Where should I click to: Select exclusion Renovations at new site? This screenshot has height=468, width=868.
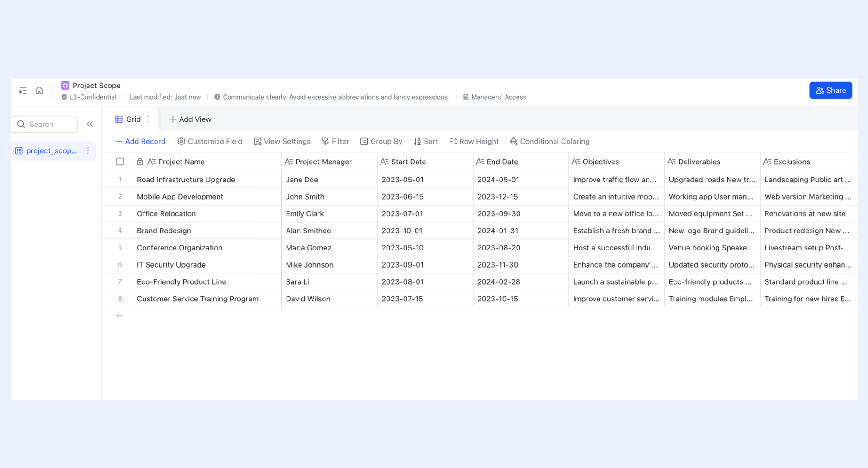(808, 214)
